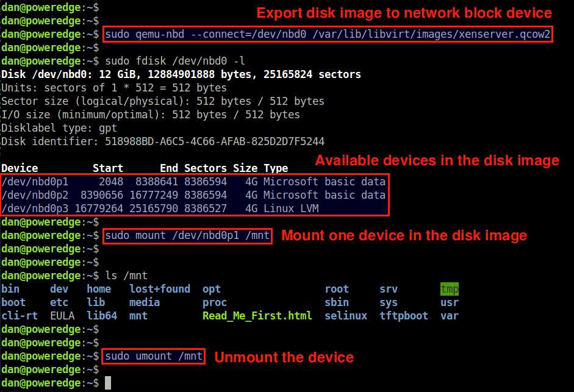The height and width of the screenshot is (392, 574).
Task: Click the terminal cursor at last prompt
Action: 108,383
